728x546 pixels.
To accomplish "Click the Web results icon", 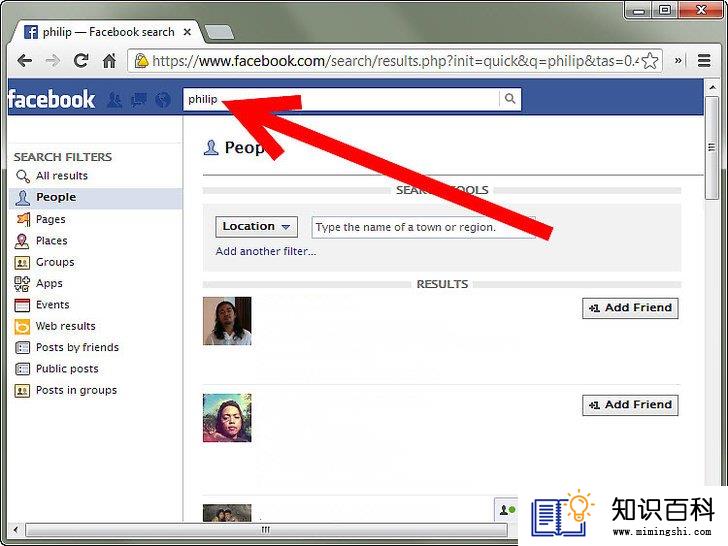I will 22,327.
